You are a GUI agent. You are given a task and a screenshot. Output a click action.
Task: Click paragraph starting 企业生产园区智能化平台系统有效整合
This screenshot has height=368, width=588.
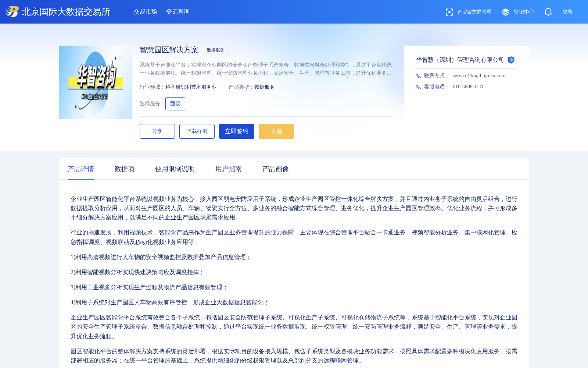(294, 327)
